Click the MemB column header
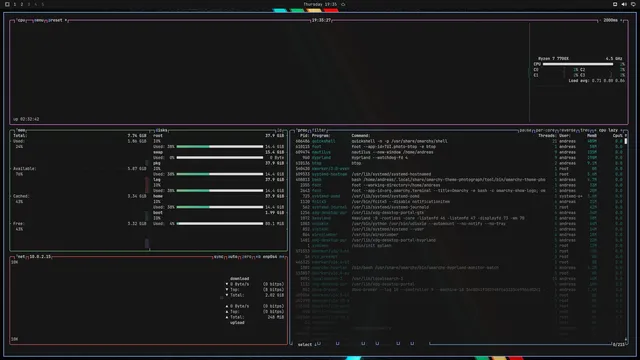Screen dimensions: 640x360 592,136
